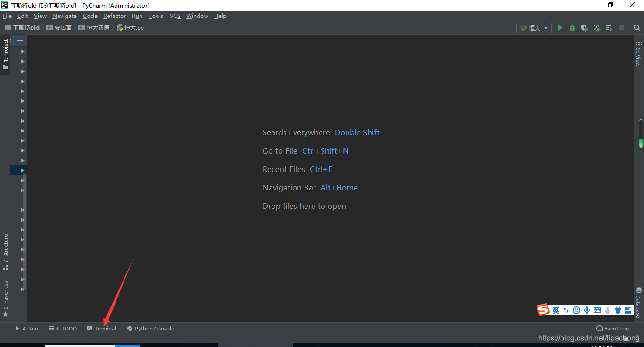
Task: Toggle the Database side panel
Action: coord(638,303)
